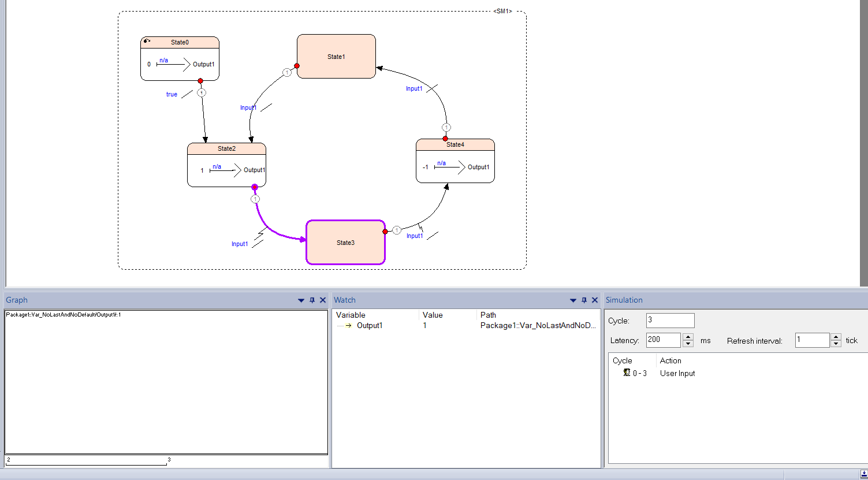Click the initial state marker icon on State0
The image size is (868, 480).
coord(147,41)
